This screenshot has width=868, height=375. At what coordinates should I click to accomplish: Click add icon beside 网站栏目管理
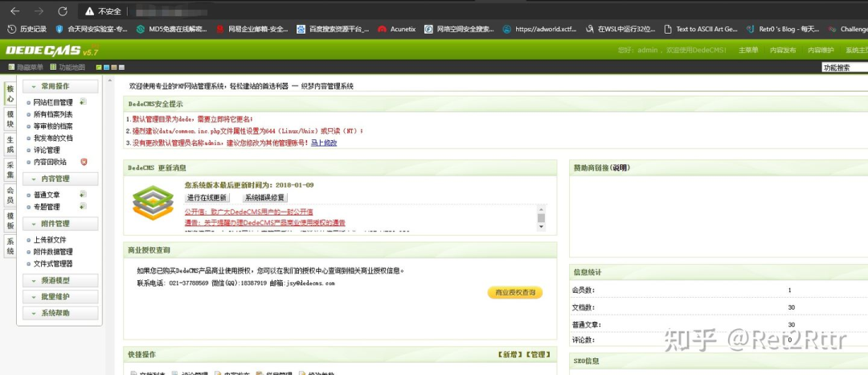83,102
